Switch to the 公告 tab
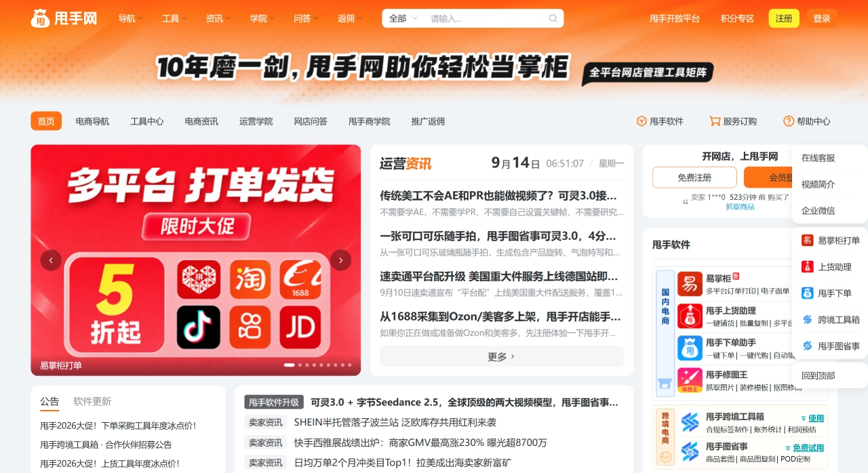The width and height of the screenshot is (868, 473). 50,401
